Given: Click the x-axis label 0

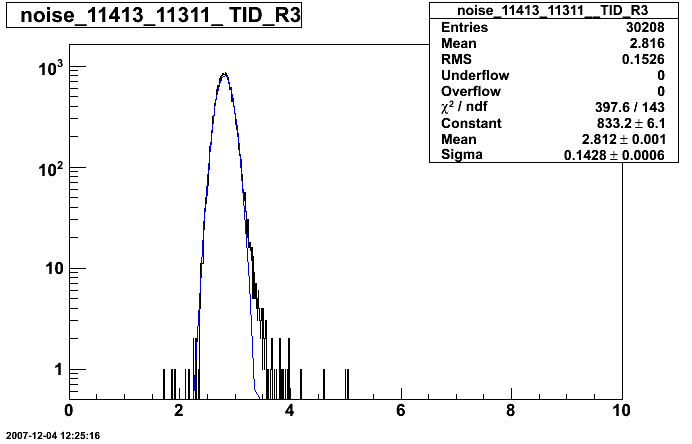Looking at the screenshot, I should click(69, 410).
